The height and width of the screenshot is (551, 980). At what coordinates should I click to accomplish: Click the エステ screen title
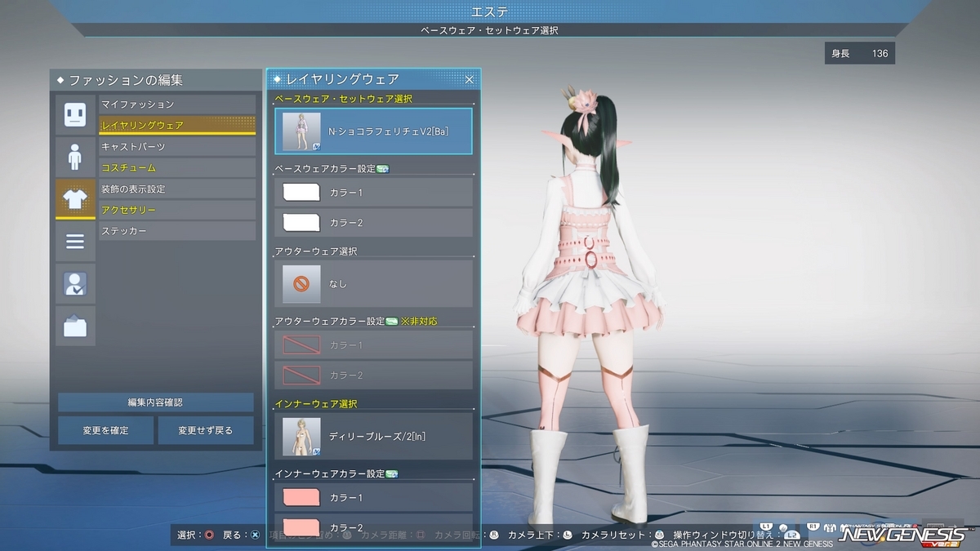coord(490,11)
